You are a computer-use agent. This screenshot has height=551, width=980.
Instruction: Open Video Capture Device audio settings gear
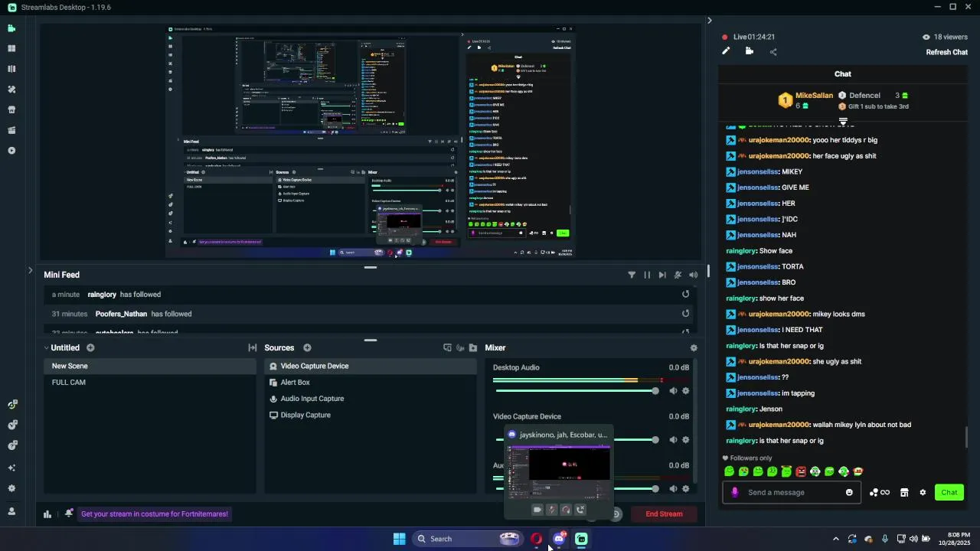(x=685, y=440)
